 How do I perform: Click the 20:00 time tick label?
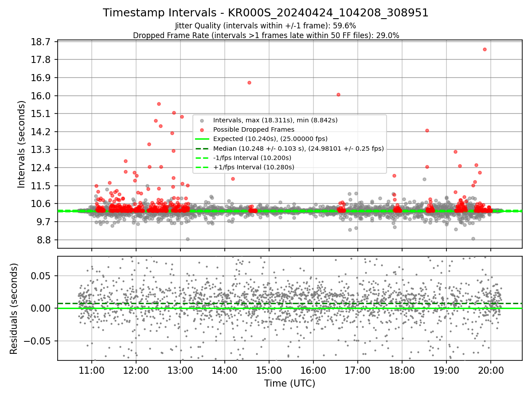[491, 371]
